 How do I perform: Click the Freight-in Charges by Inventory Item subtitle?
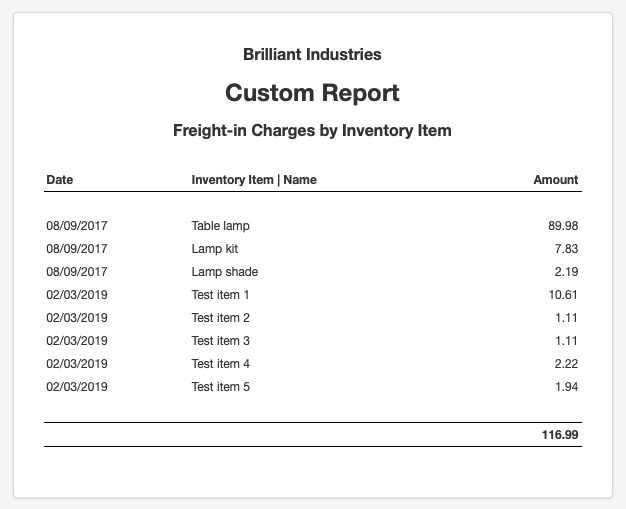(312, 131)
